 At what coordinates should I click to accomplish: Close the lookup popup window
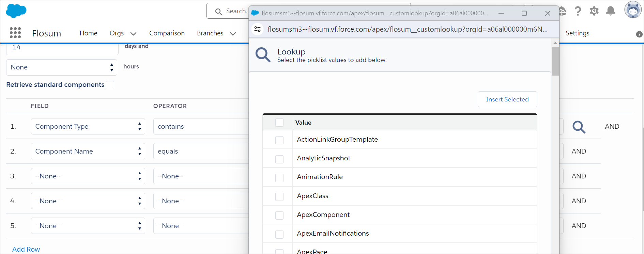click(x=548, y=13)
